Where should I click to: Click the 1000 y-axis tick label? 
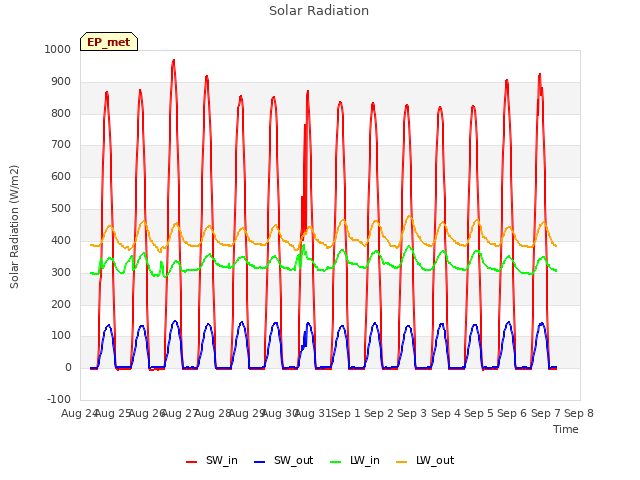click(58, 49)
